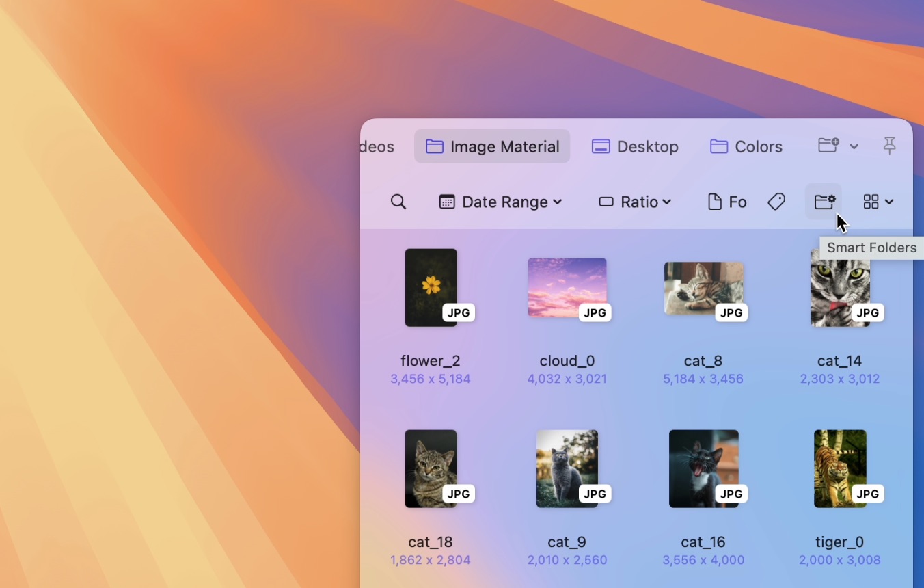This screenshot has height=588, width=924.
Task: Open the Date Range dropdown
Action: (500, 201)
